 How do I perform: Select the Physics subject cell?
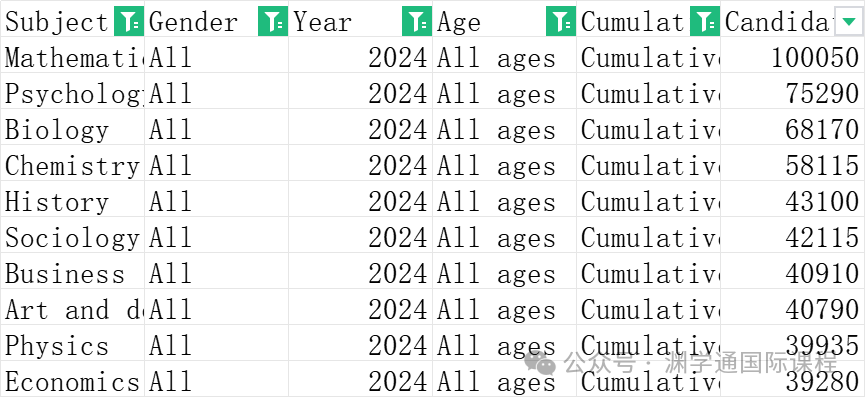pyautogui.click(x=73, y=342)
